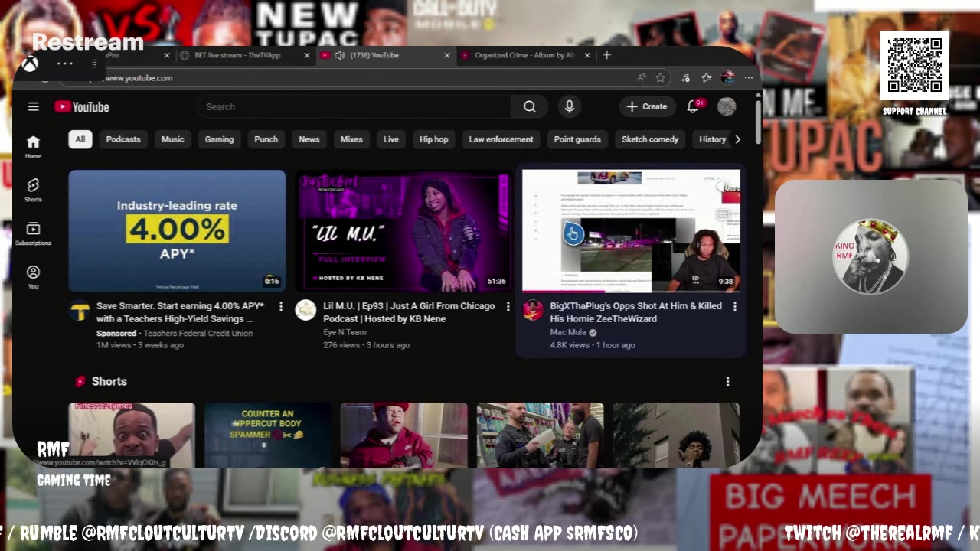Open options for BigXThaPlug video

tap(734, 306)
